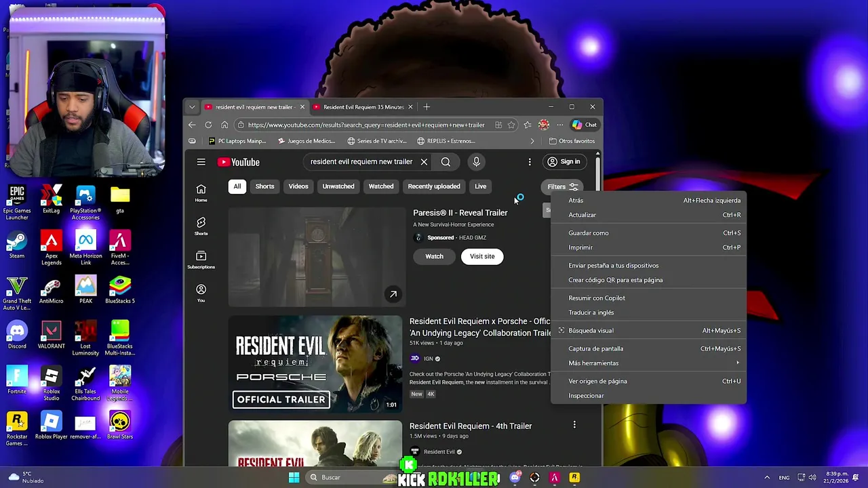Click the browser address bar URL

pyautogui.click(x=366, y=125)
